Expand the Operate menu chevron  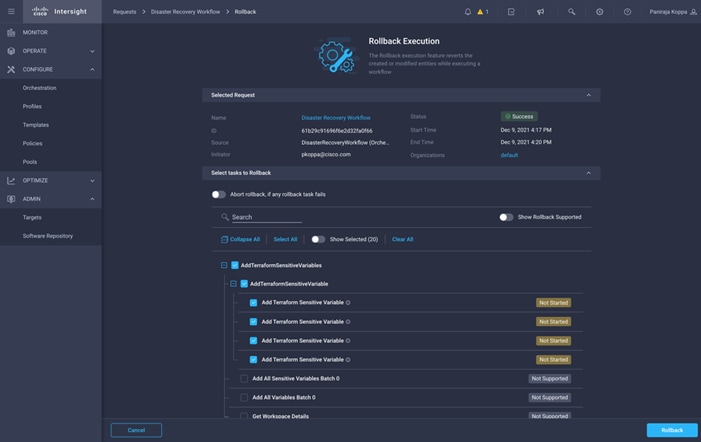click(92, 51)
